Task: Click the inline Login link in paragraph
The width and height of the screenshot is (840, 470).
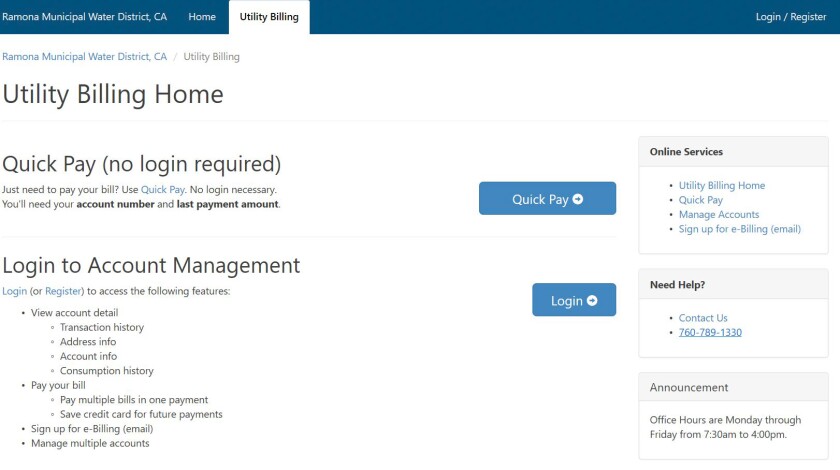Action: [14, 291]
